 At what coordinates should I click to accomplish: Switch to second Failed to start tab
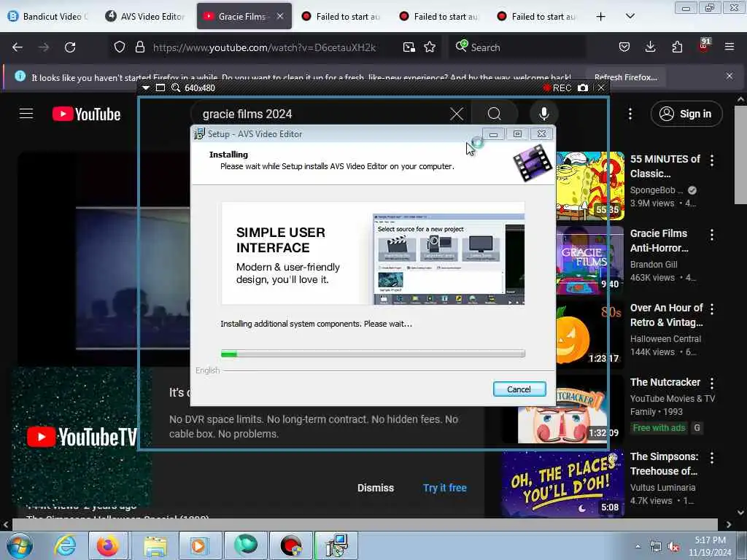tap(438, 16)
